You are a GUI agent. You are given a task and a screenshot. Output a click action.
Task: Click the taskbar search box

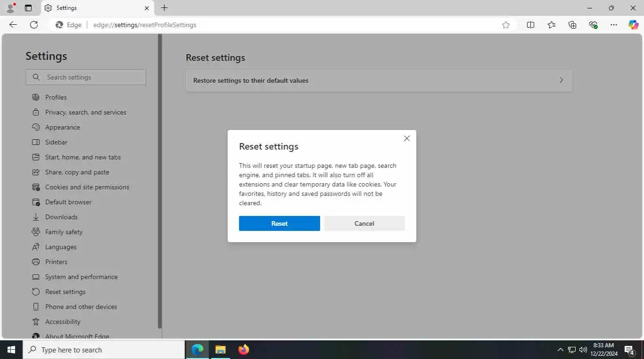(x=104, y=350)
